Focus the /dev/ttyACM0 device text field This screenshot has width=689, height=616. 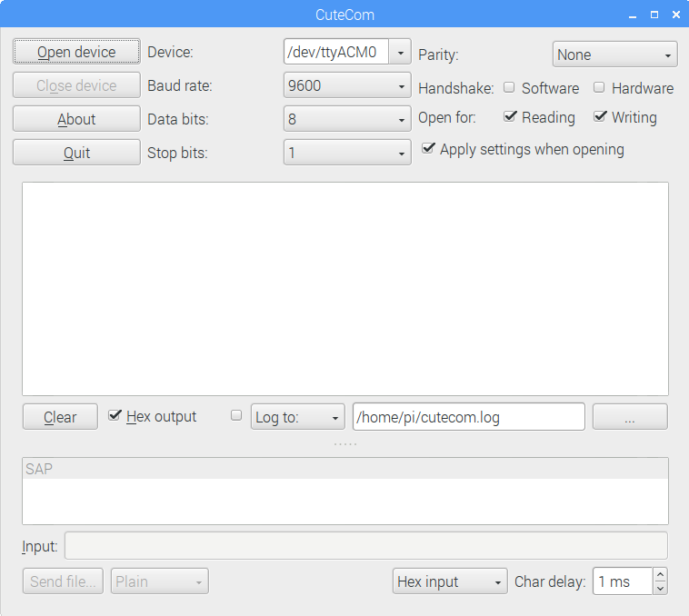click(336, 53)
